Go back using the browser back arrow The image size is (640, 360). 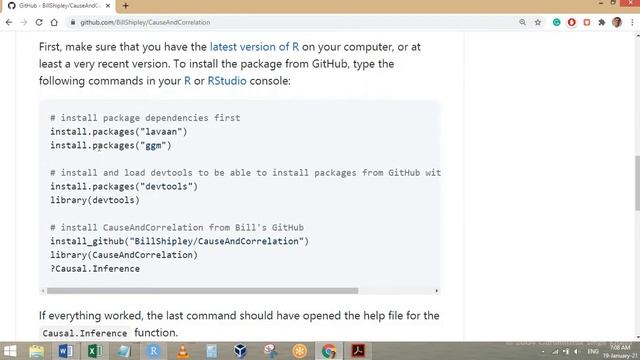pos(9,22)
